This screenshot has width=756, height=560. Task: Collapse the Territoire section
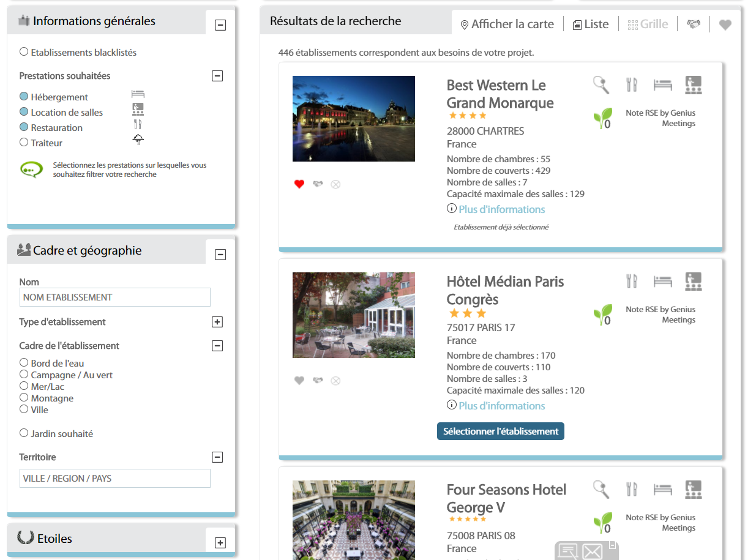217,457
